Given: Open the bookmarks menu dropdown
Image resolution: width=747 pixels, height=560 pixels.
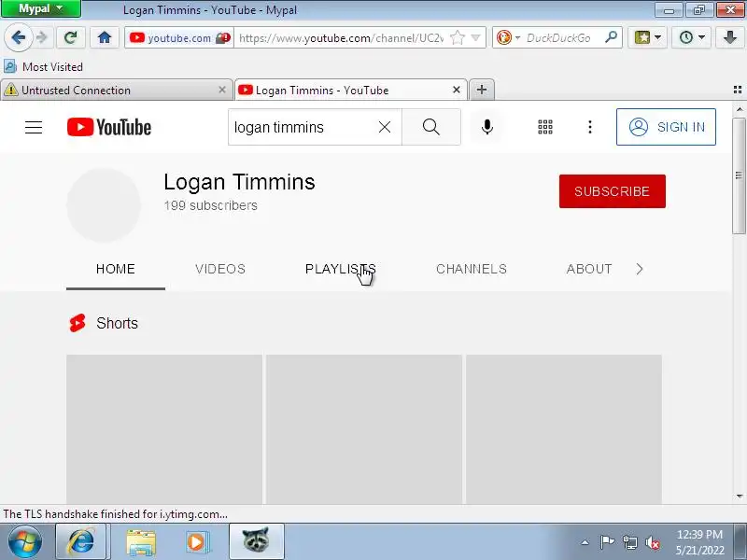Looking at the screenshot, I should (647, 37).
